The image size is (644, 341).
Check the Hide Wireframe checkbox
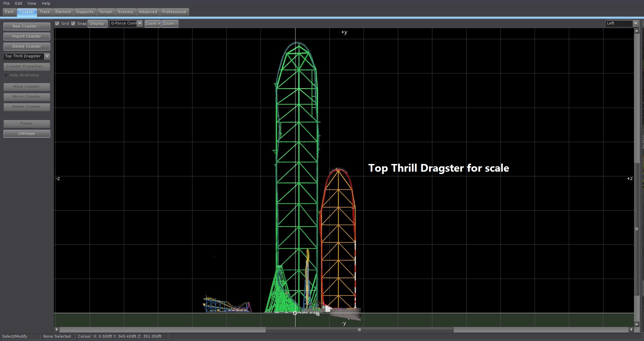click(x=6, y=75)
